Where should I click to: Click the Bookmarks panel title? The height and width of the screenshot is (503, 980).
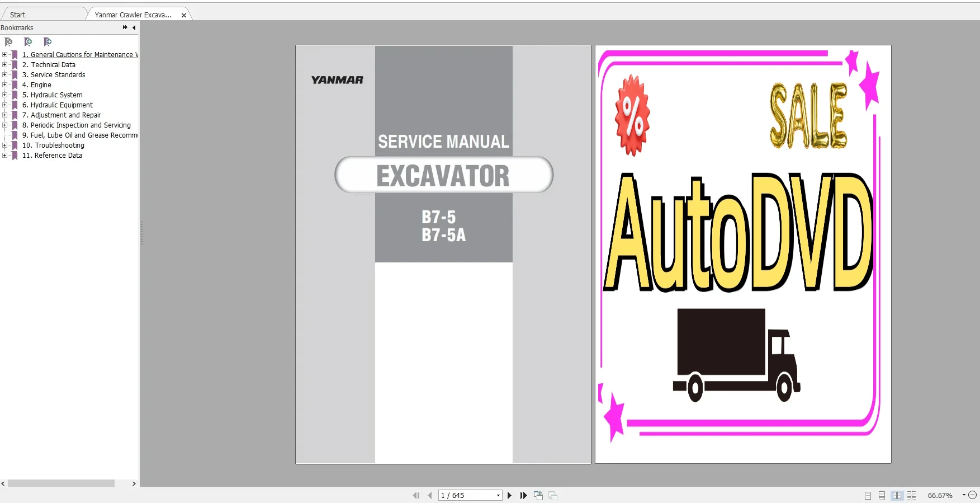[17, 27]
